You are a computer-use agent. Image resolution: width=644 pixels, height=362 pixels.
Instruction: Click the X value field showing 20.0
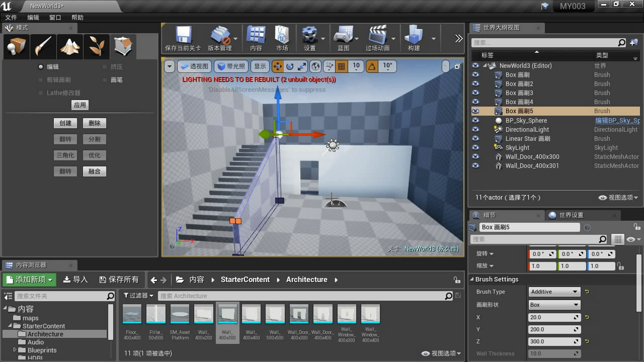click(551, 317)
